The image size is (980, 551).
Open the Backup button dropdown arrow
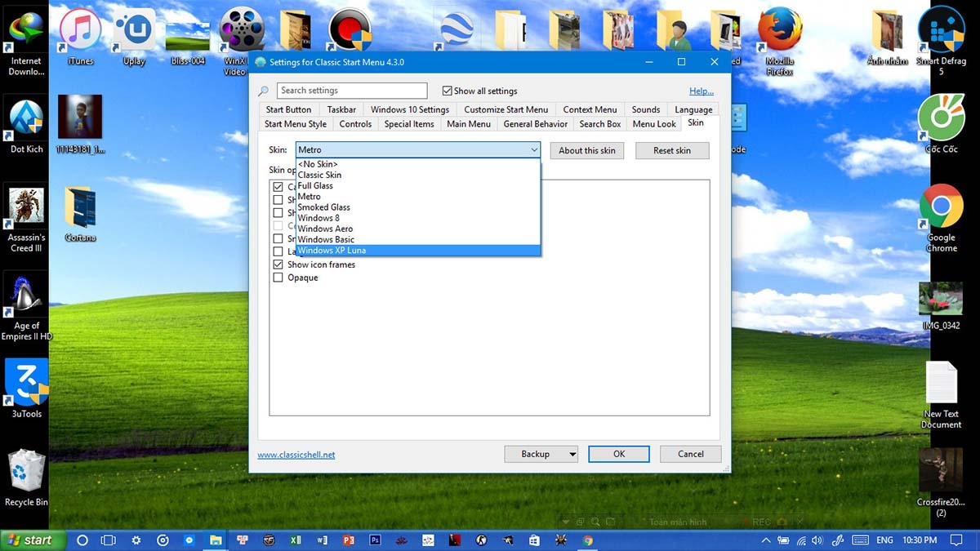[572, 454]
